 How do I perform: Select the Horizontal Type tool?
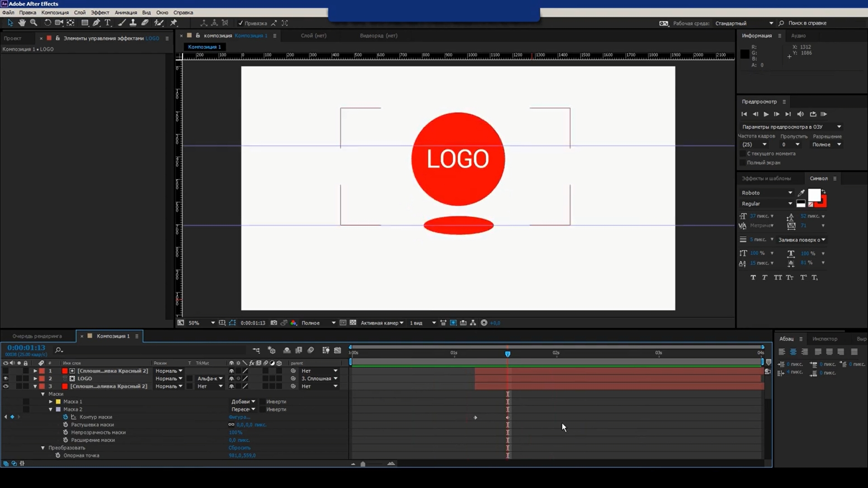pos(108,23)
